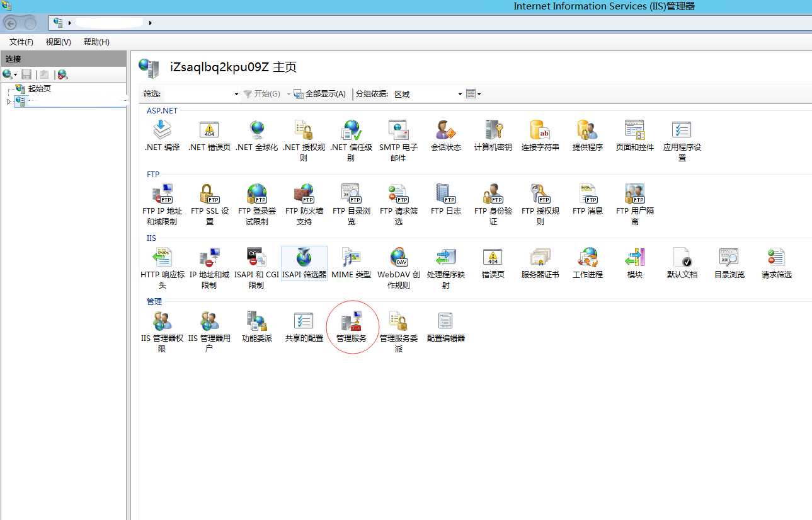Screen dimensions: 812x520
Task: Click the 开始(G) filter button
Action: [x=261, y=94]
